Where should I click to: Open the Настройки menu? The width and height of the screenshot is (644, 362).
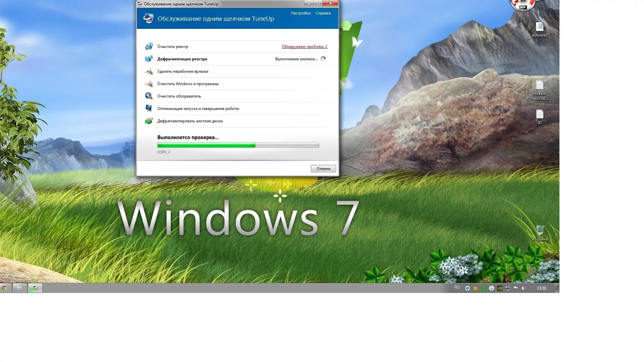pyautogui.click(x=301, y=13)
